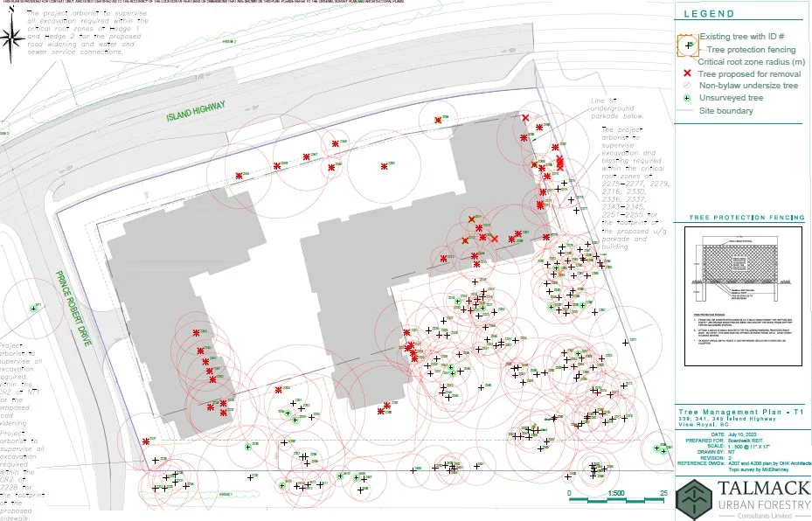
Task: Click 'Line of underground parkade below' annotation
Action: [617, 108]
